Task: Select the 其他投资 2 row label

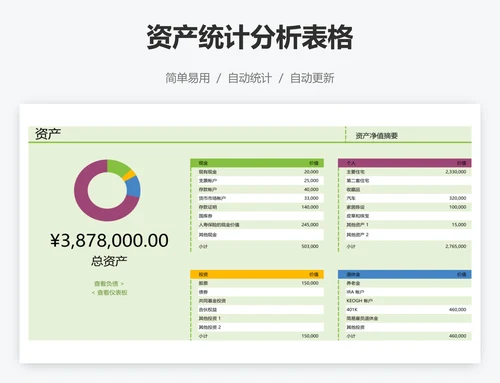Action: click(210, 327)
